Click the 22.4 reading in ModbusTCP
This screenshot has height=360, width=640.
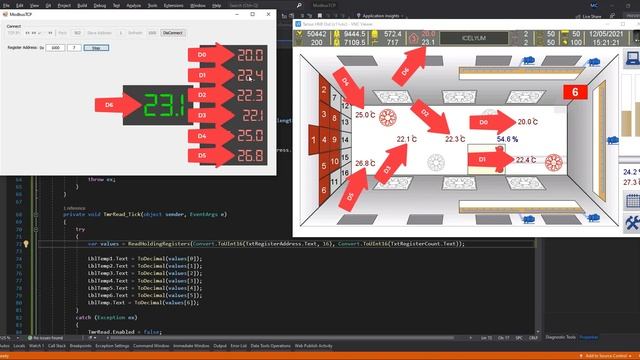tap(250, 75)
